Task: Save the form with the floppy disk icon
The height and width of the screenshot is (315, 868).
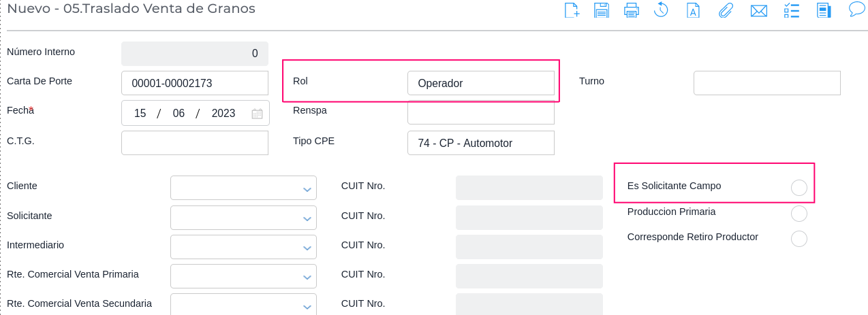Action: 602,10
